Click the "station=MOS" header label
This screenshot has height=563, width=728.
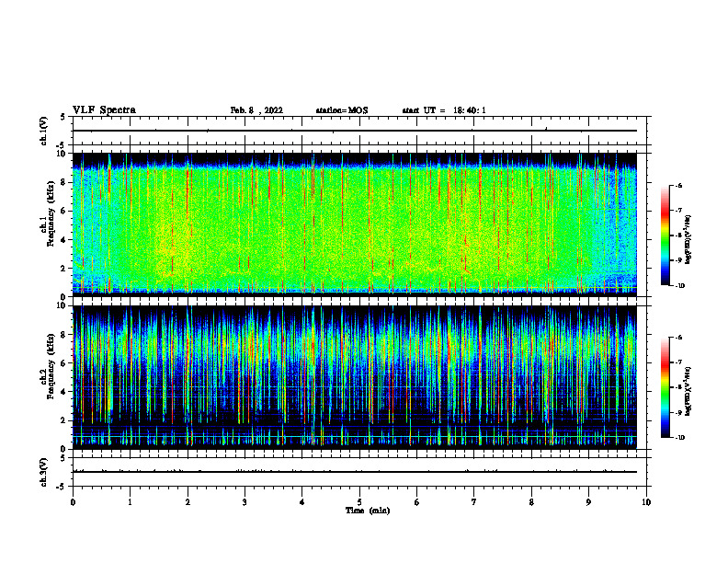pyautogui.click(x=342, y=110)
